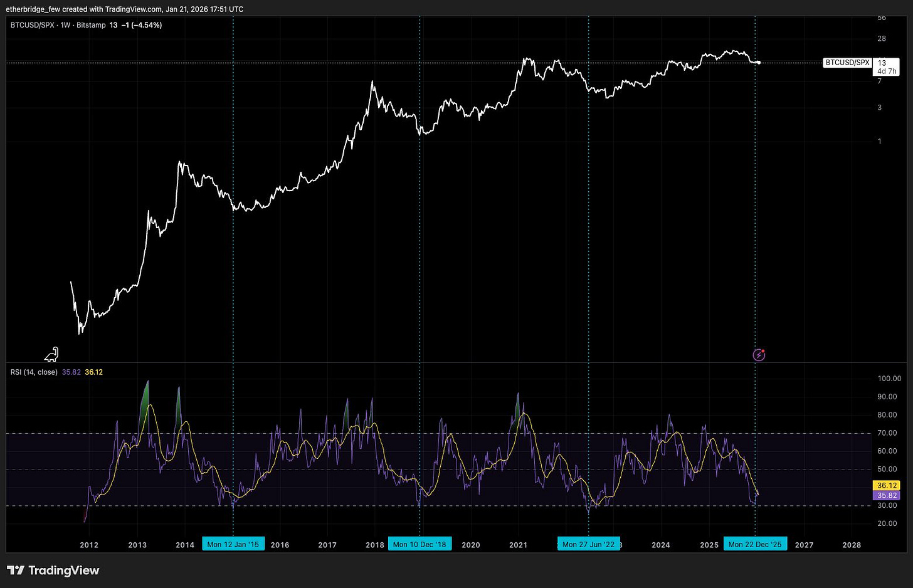Viewport: 913px width, 588px height.
Task: Click the 1 label on the price scale
Action: pos(880,142)
